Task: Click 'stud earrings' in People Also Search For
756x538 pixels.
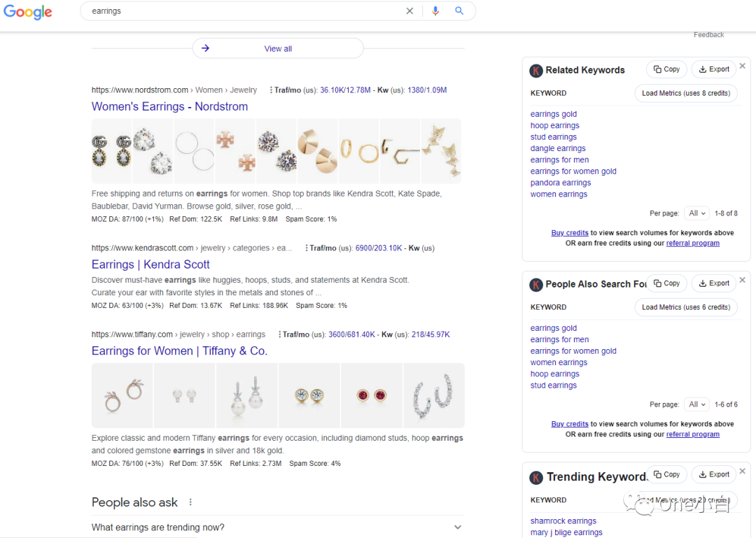Action: pos(554,385)
